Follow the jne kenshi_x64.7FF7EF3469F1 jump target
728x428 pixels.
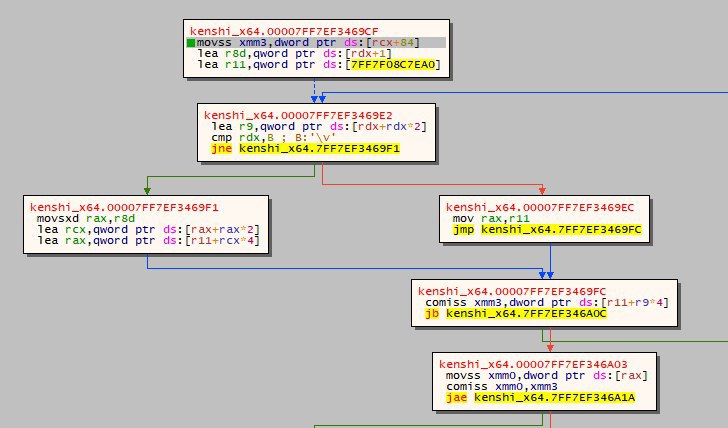(x=319, y=149)
